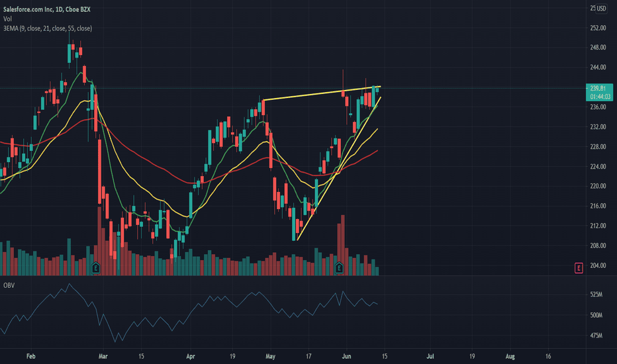
Task: Select the OBV indicator label
Action: click(9, 285)
